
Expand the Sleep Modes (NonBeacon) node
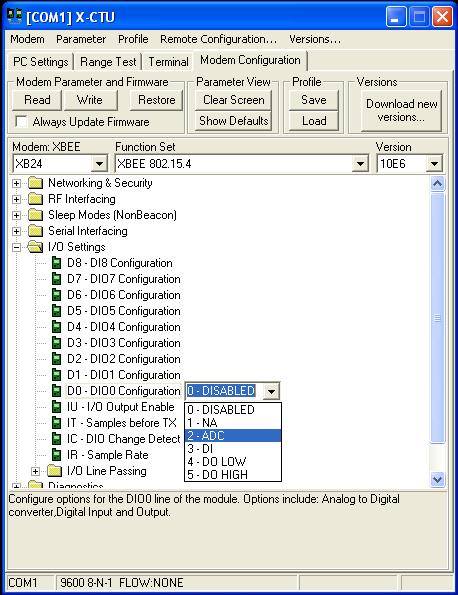(16, 215)
